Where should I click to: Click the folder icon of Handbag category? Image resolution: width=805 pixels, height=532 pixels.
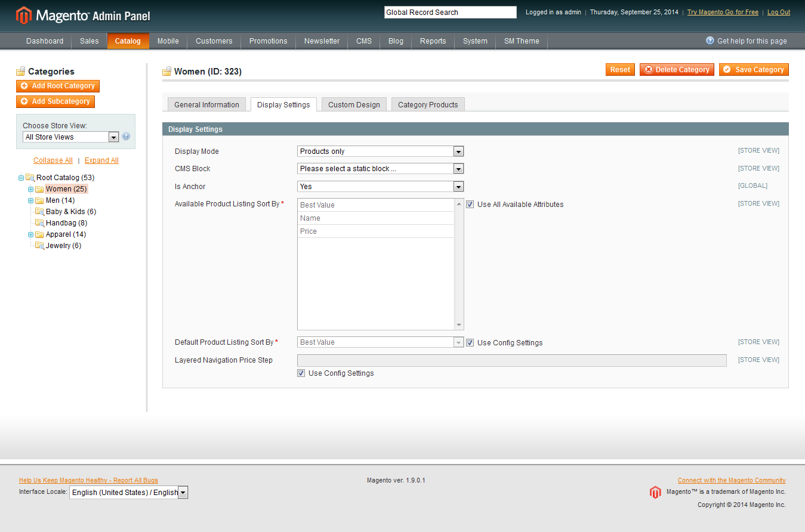point(39,223)
